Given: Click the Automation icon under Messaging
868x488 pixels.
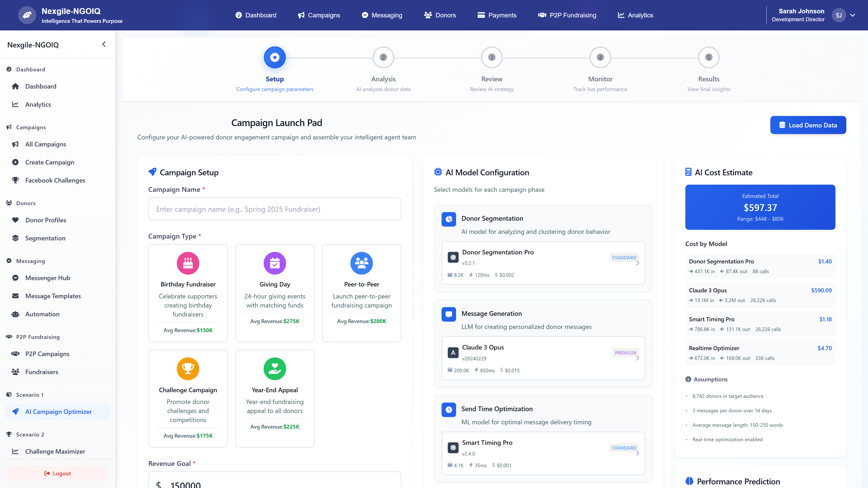Looking at the screenshot, I should point(16,314).
